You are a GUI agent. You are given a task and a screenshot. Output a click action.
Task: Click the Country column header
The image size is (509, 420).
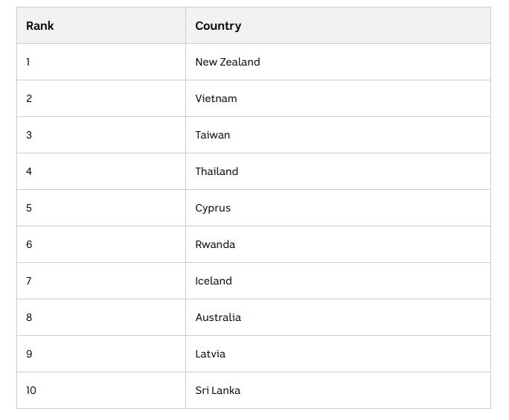[338, 25]
